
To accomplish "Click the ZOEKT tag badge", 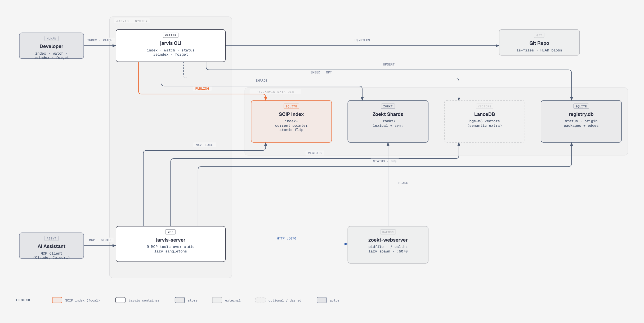I will point(388,106).
